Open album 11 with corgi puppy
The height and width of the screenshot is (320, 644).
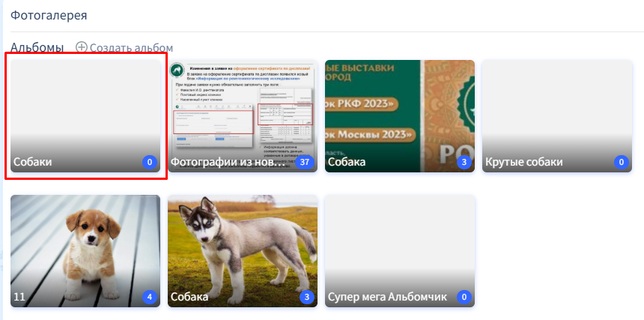coord(85,251)
